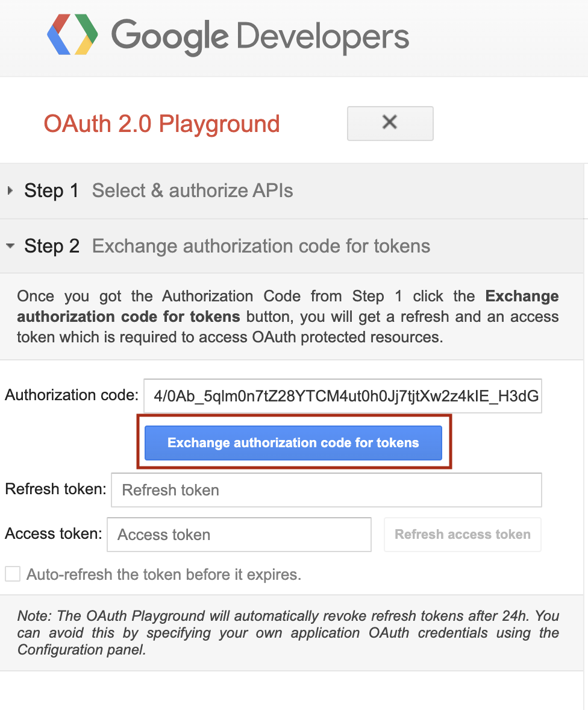The height and width of the screenshot is (710, 588).
Task: Click the Google Developers logo icon
Action: tap(72, 34)
